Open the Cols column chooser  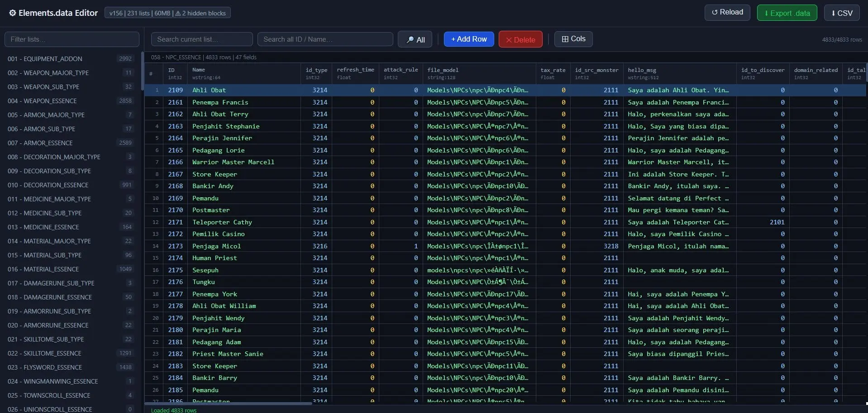(573, 39)
